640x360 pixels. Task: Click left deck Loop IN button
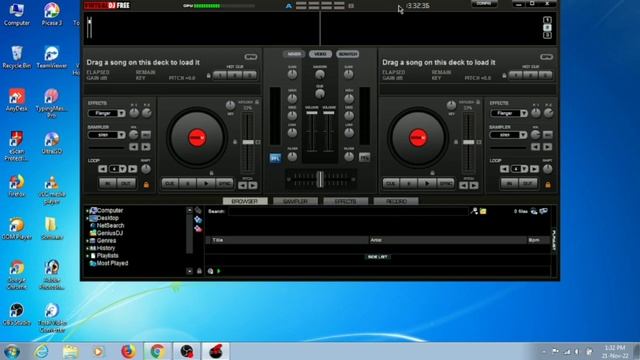tap(108, 184)
